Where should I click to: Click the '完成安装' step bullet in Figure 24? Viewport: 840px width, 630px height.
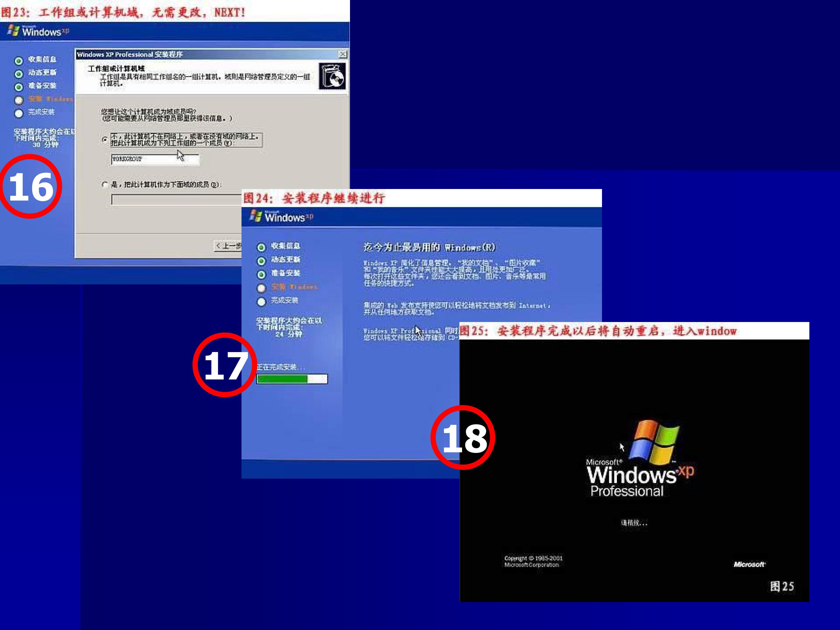[261, 302]
